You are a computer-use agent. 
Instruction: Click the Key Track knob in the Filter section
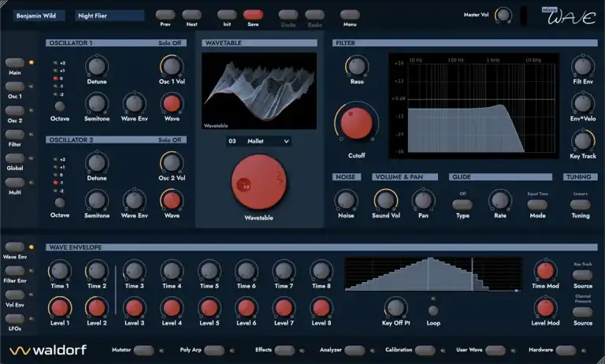tap(583, 141)
